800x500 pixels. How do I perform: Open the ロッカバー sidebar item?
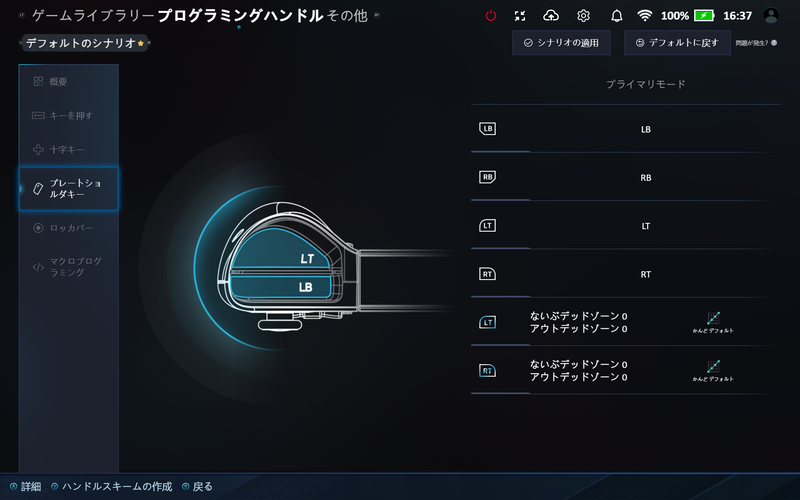click(x=68, y=228)
